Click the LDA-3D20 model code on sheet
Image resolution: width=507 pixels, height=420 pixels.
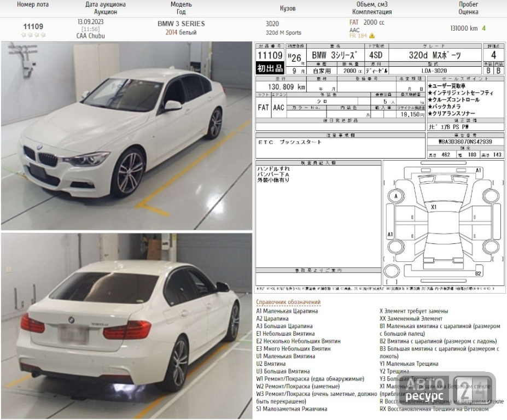pos(434,71)
